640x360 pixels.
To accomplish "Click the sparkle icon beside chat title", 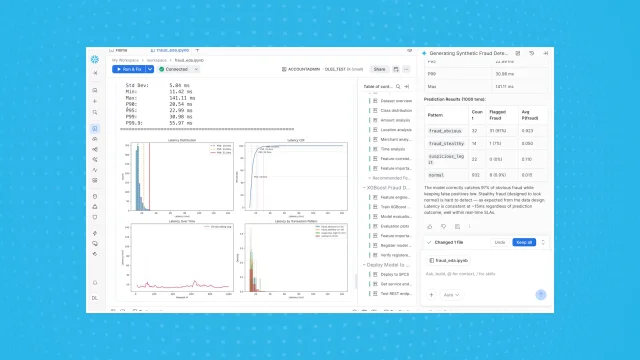I will click(424, 53).
